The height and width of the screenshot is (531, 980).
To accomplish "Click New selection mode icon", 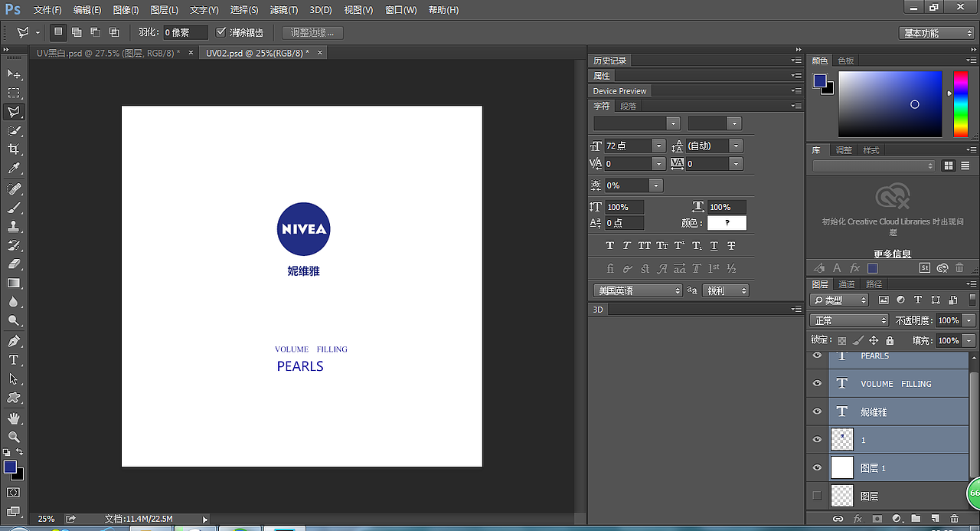I will [58, 32].
